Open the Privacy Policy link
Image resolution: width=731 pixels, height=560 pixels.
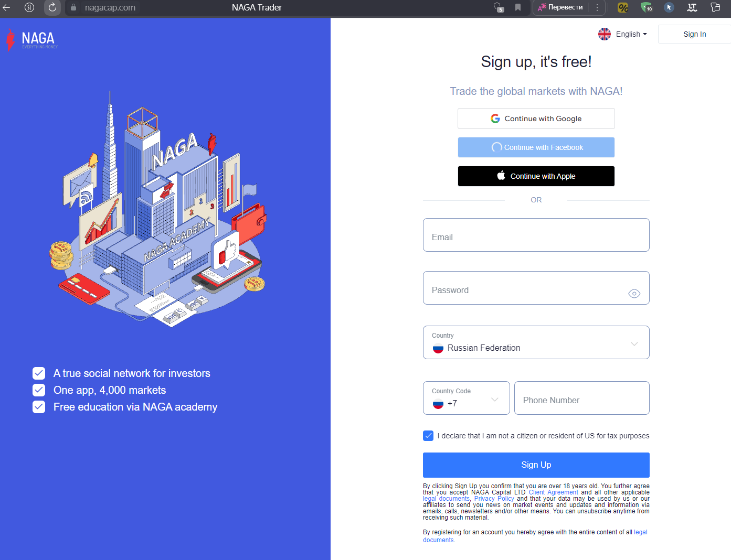(494, 499)
